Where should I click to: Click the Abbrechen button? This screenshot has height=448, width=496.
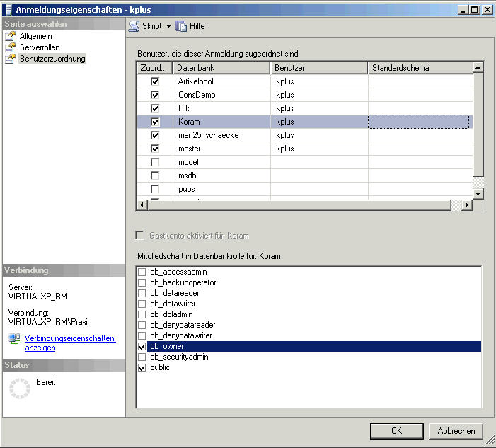(x=456, y=430)
